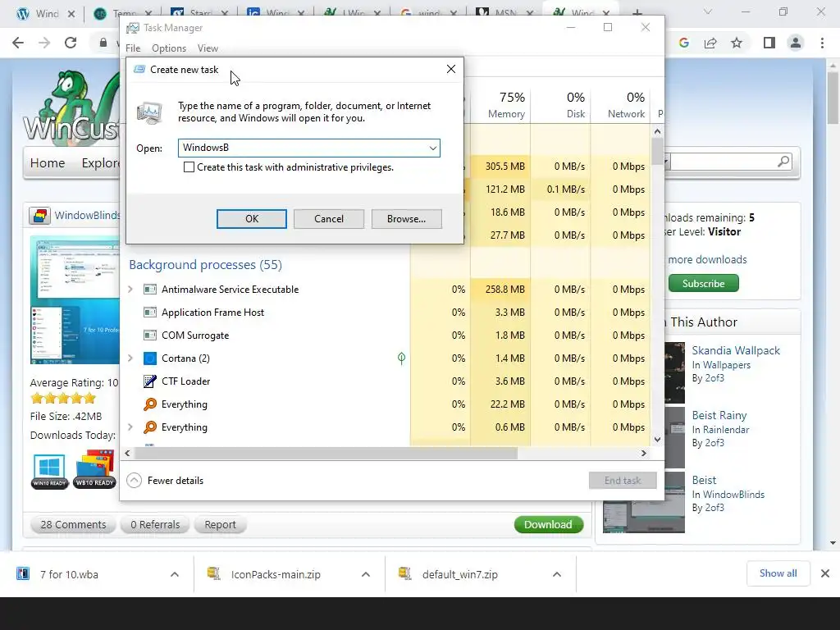This screenshot has height=630, width=840.
Task: Select the CTF Loader pen icon
Action: click(150, 381)
